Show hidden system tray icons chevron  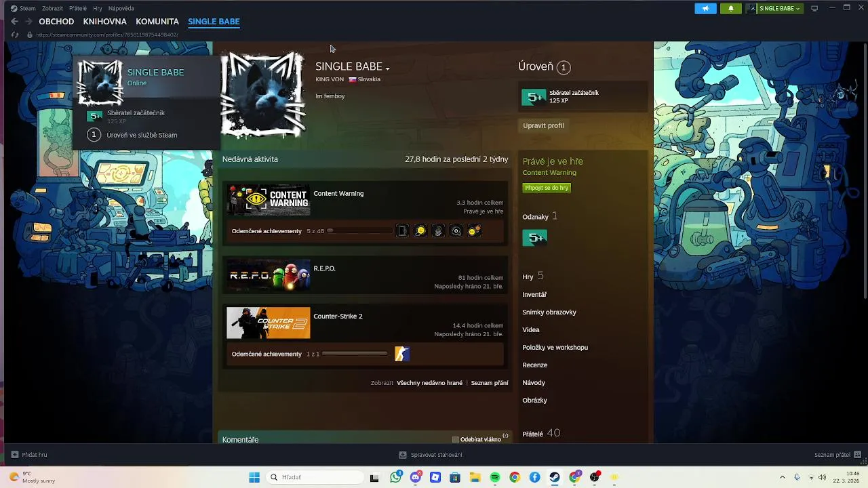point(782,477)
